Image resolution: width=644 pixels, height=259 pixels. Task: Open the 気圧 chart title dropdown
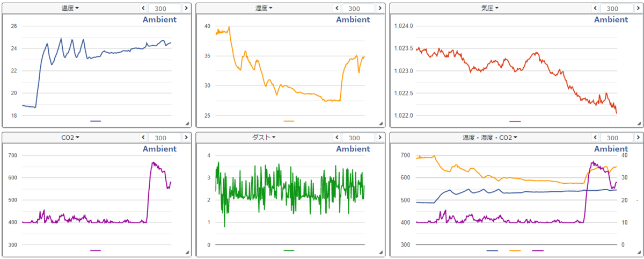click(489, 8)
